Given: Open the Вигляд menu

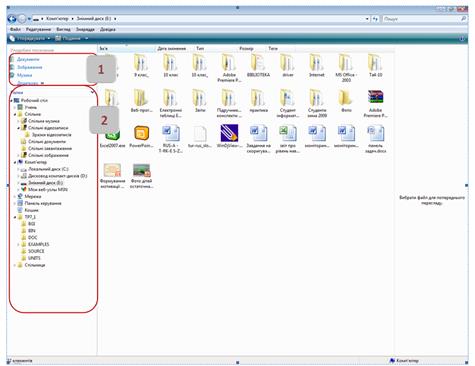Looking at the screenshot, I should coord(63,29).
